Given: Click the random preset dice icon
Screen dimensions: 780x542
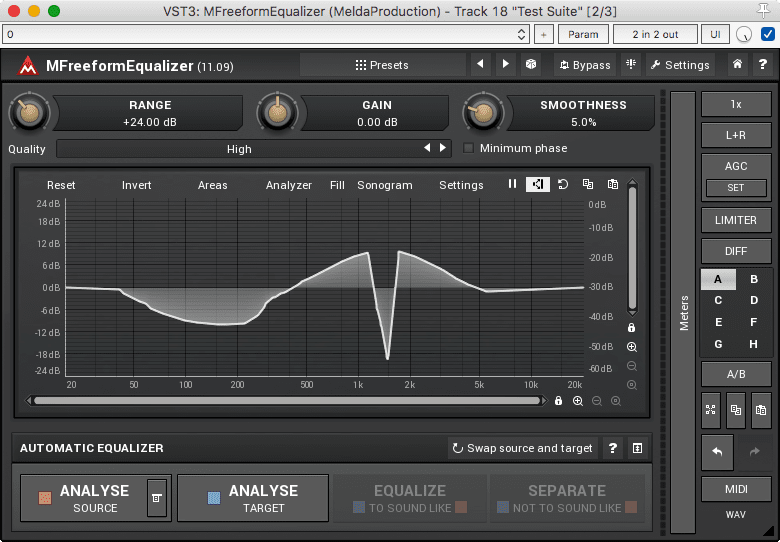Looking at the screenshot, I should tap(532, 65).
